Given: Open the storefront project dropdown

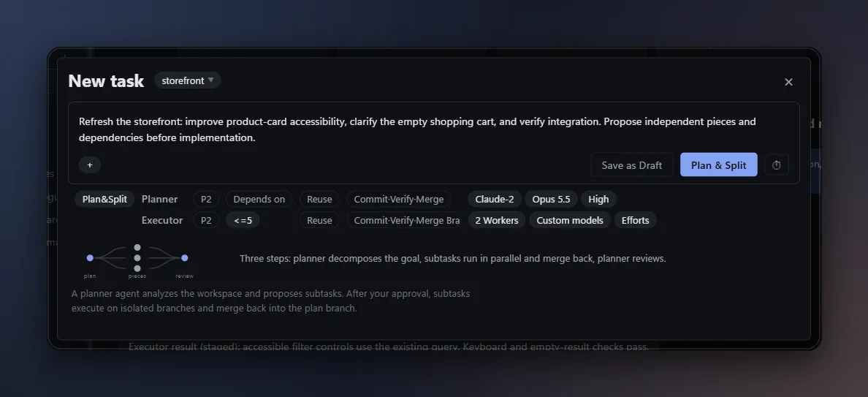Looking at the screenshot, I should tap(188, 80).
